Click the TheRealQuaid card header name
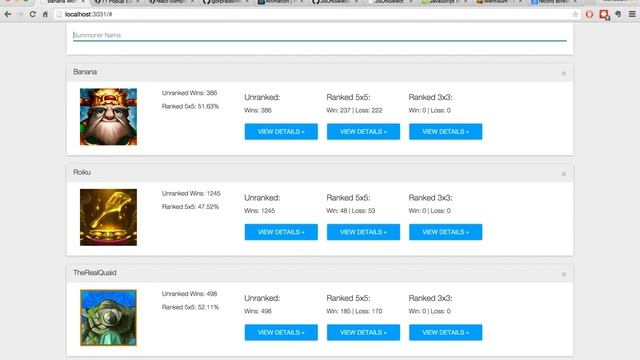The image size is (640, 360). pos(95,273)
